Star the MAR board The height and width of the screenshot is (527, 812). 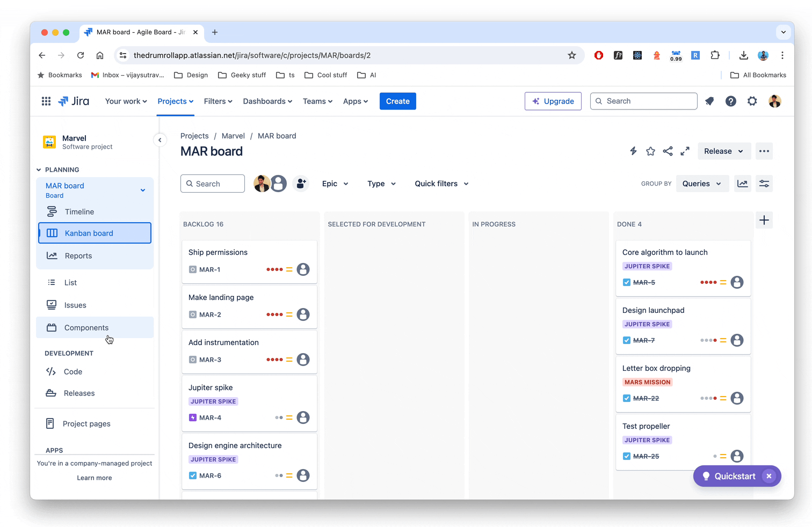(x=650, y=151)
